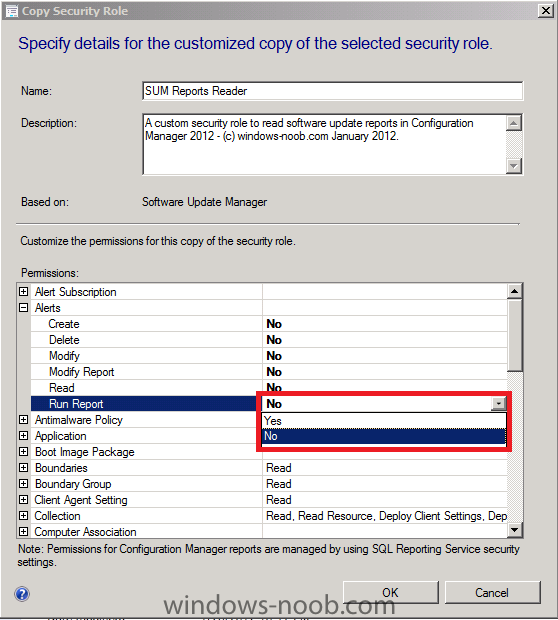Expand the Boundary Group node
558x620 pixels.
coord(24,484)
